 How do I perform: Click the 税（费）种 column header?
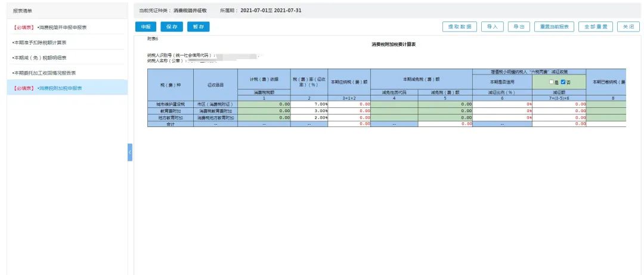[171, 85]
